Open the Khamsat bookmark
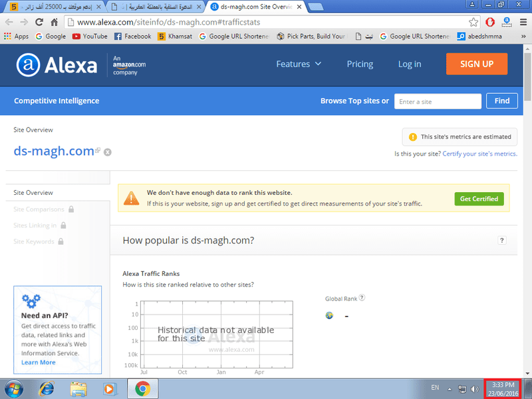532x399 pixels. pyautogui.click(x=175, y=37)
